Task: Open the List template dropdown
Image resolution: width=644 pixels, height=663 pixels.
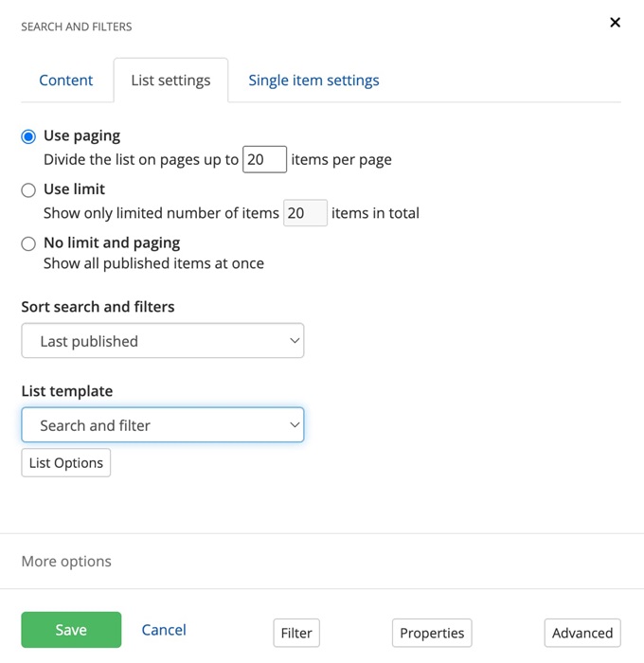Action: click(163, 425)
